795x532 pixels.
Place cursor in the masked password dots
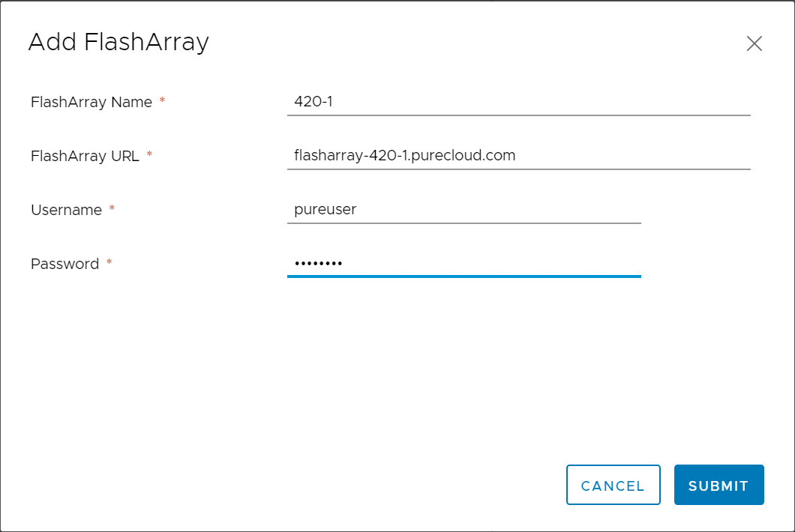point(319,264)
